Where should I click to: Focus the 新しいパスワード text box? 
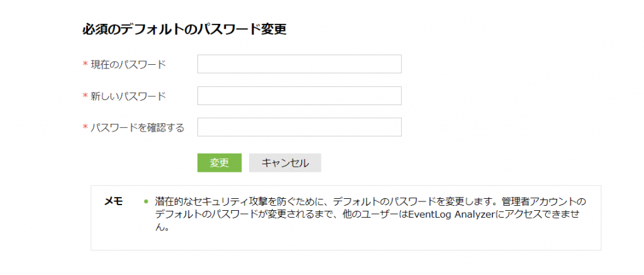click(299, 96)
